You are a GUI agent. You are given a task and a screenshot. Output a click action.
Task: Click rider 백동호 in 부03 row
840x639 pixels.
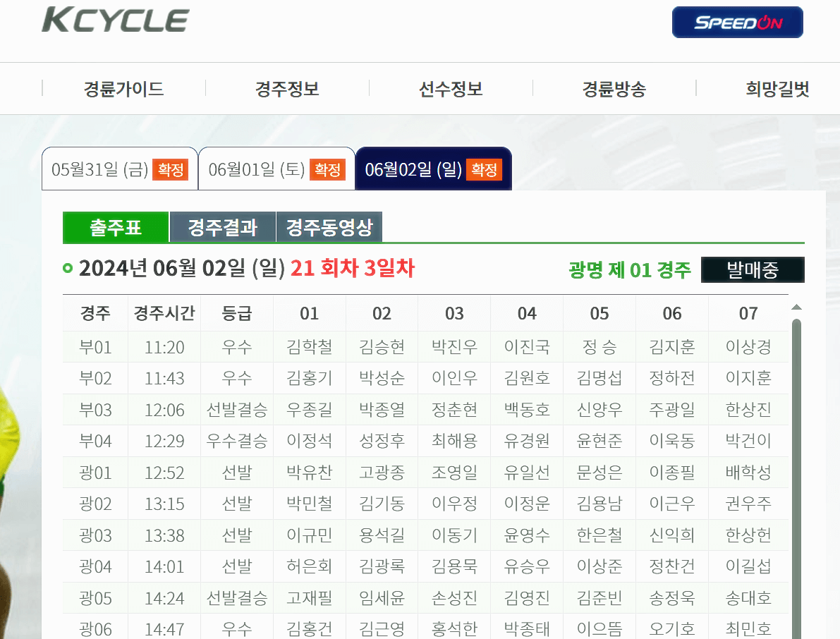tap(527, 410)
